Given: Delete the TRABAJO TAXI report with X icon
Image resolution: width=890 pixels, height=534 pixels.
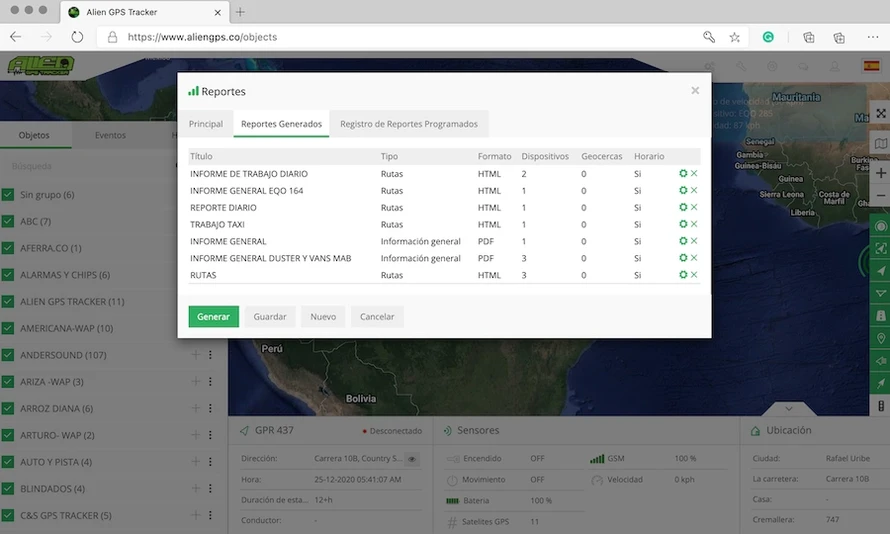Looking at the screenshot, I should point(694,224).
